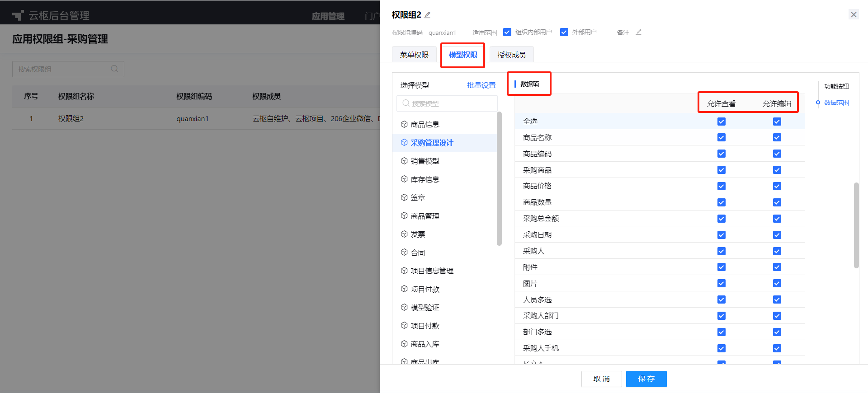This screenshot has width=868, height=393.
Task: Uncheck 允许编辑 for 采购人手机
Action: pos(777,348)
